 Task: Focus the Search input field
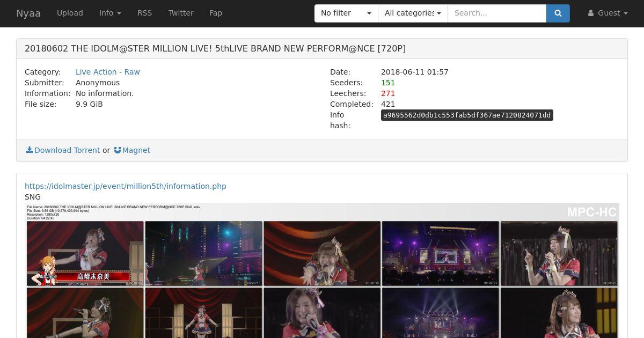497,13
